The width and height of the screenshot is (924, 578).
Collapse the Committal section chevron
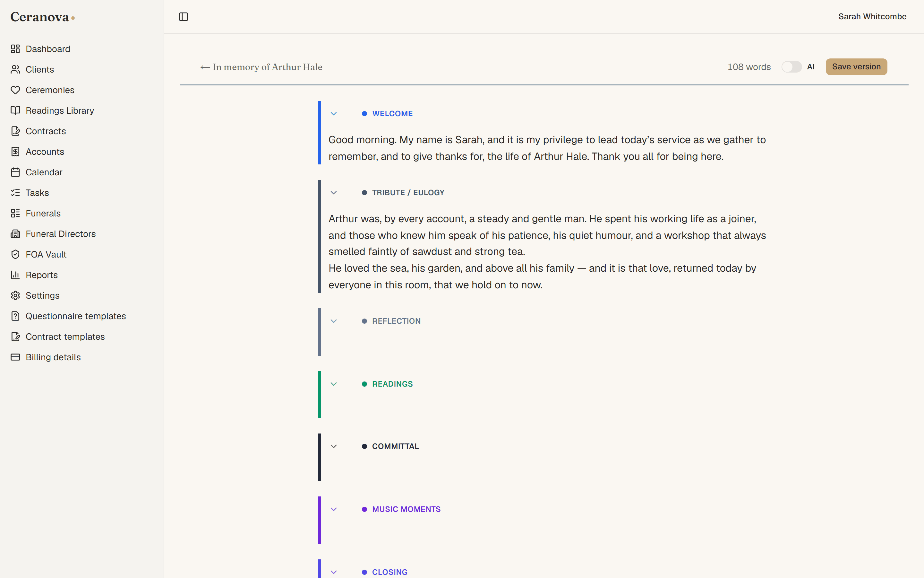coord(334,446)
